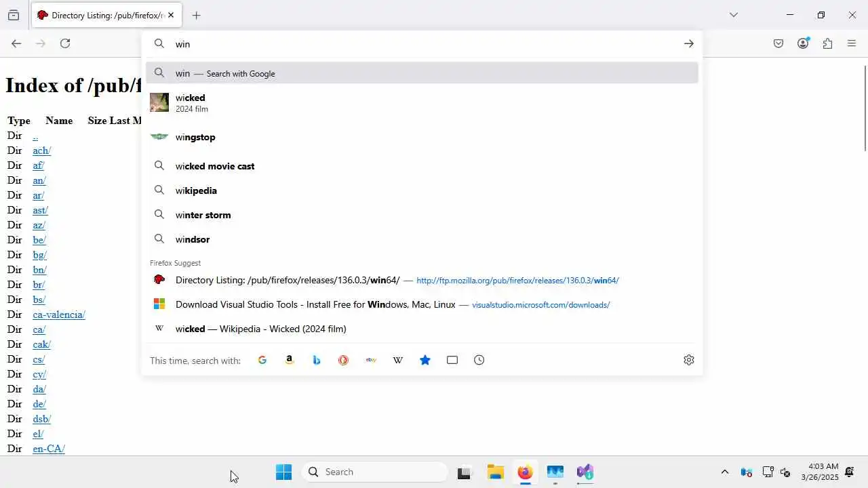Close the Directory Listing tab
The height and width of the screenshot is (488, 868).
click(x=171, y=15)
